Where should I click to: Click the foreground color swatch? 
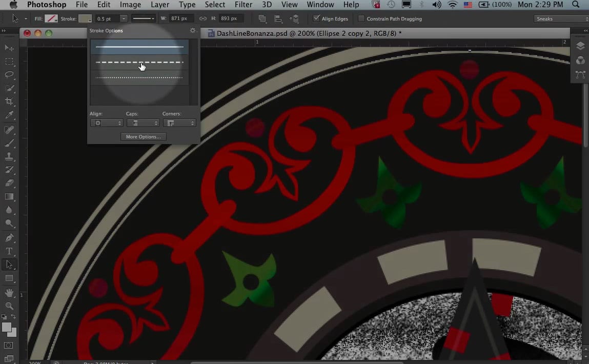[x=6, y=328]
